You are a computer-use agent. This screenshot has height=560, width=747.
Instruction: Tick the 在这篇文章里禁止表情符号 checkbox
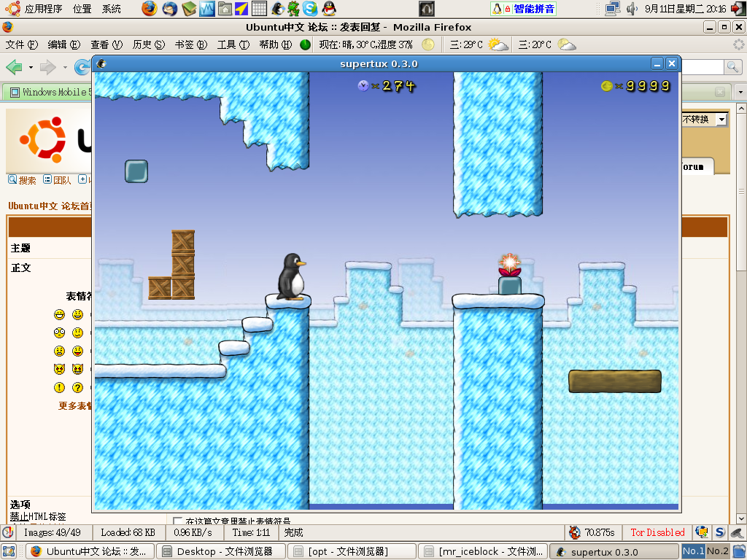tap(178, 521)
